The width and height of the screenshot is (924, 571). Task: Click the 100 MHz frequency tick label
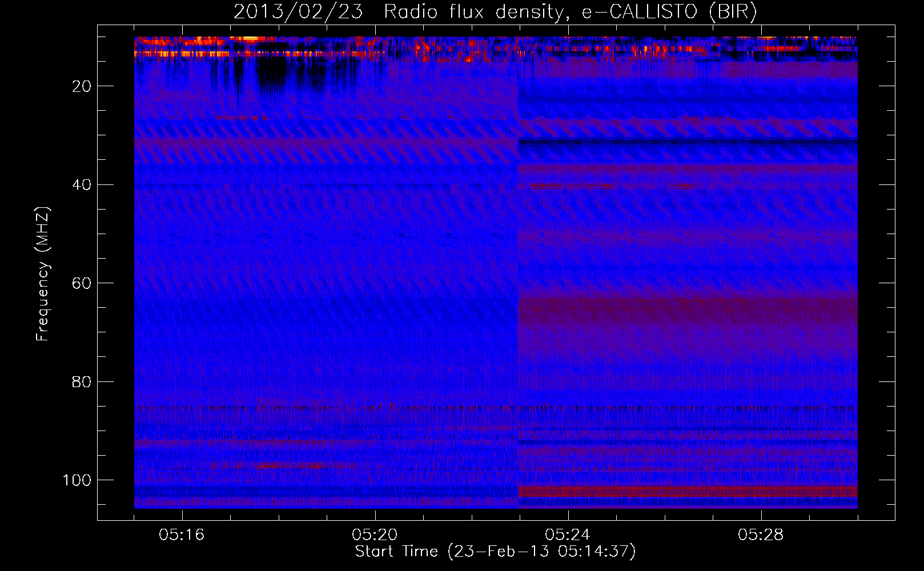[77, 480]
